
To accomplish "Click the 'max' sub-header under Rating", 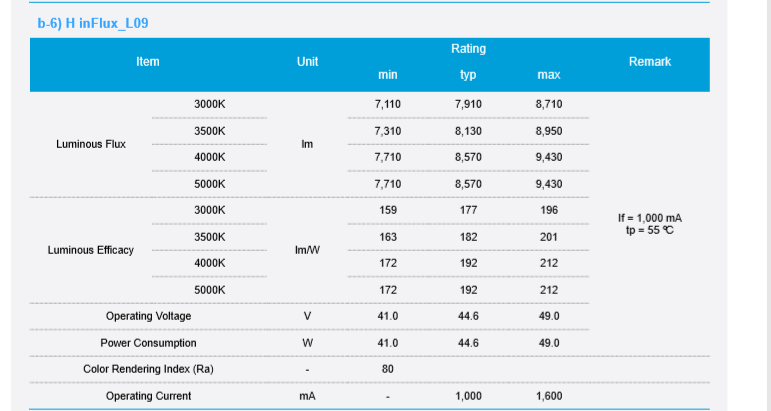I will click(x=549, y=75).
